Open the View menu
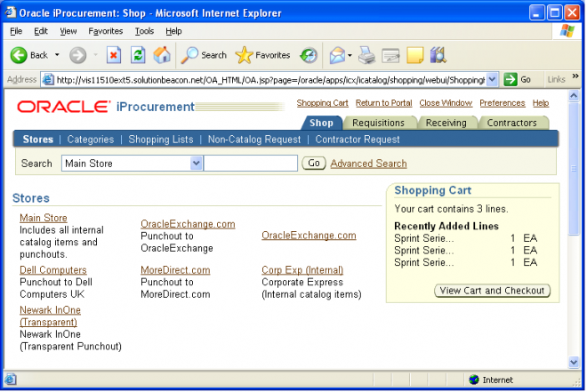The width and height of the screenshot is (587, 392). click(68, 31)
